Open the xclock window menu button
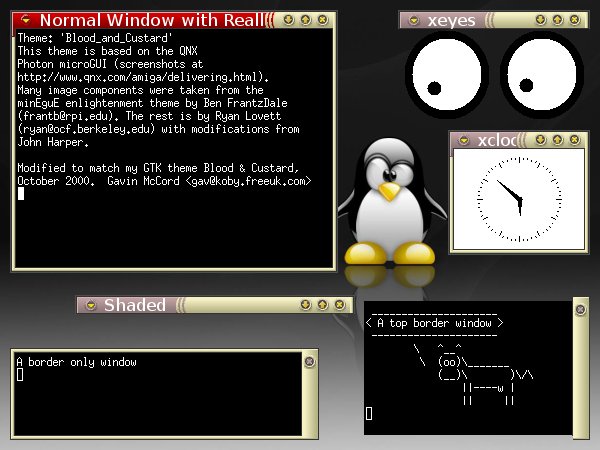 click(464, 140)
